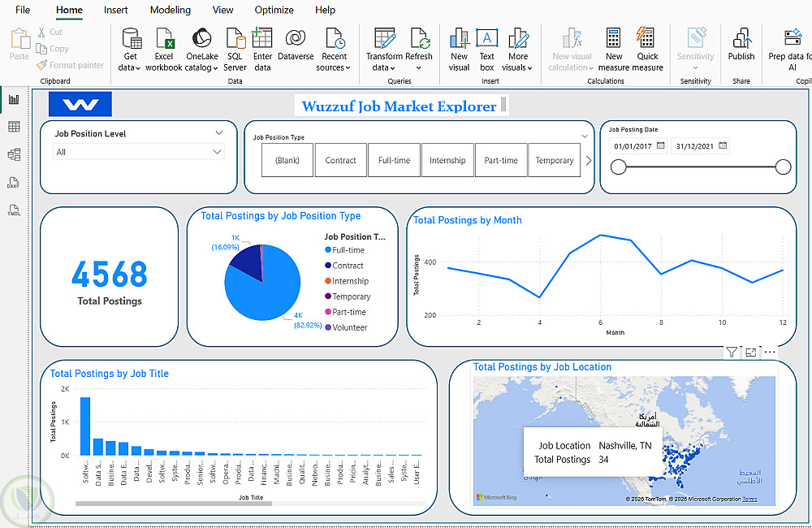
Task: Open the Recent sources dropdown
Action: click(334, 50)
